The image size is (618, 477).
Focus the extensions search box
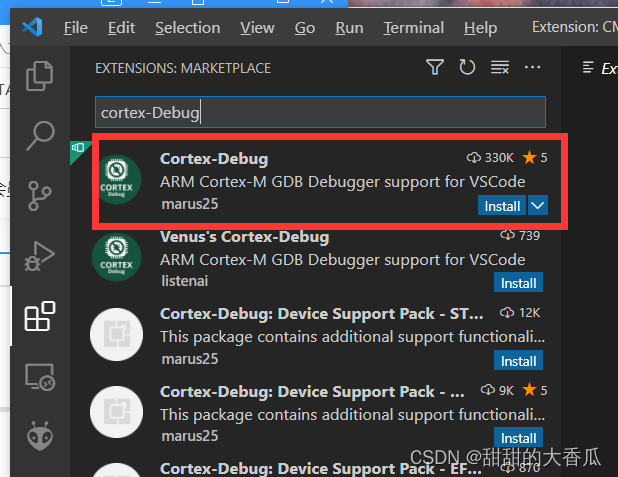point(320,112)
